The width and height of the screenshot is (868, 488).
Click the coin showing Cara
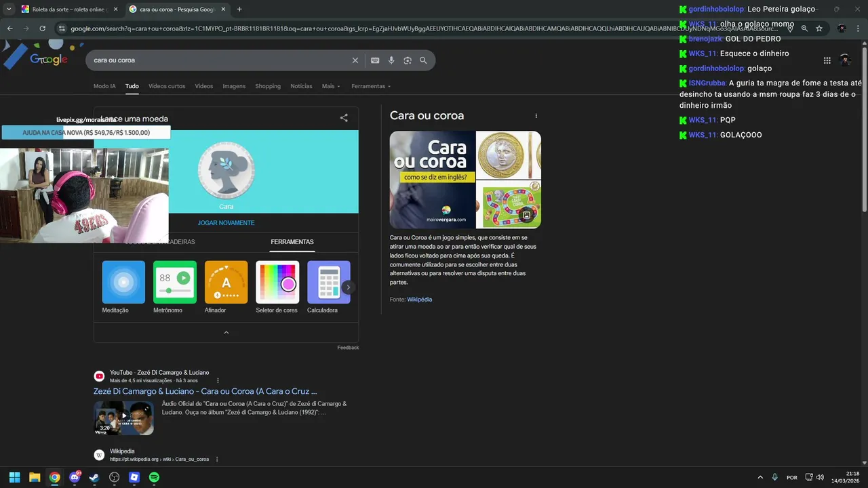pyautogui.click(x=226, y=170)
